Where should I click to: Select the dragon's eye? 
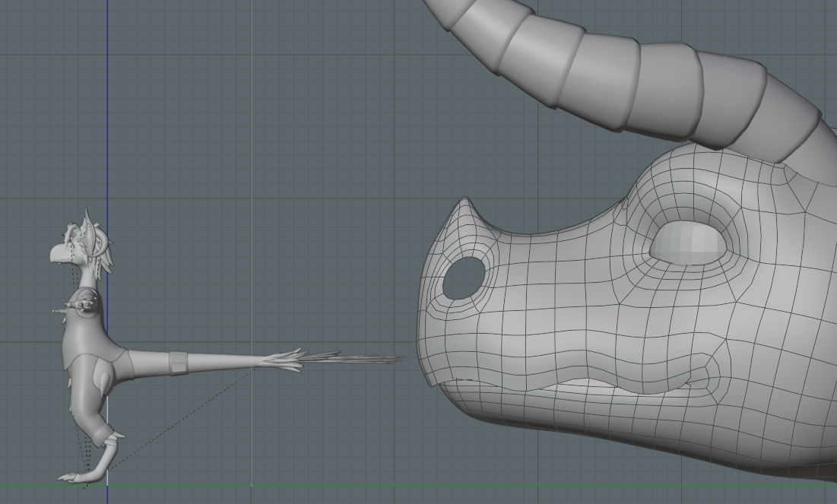[686, 243]
